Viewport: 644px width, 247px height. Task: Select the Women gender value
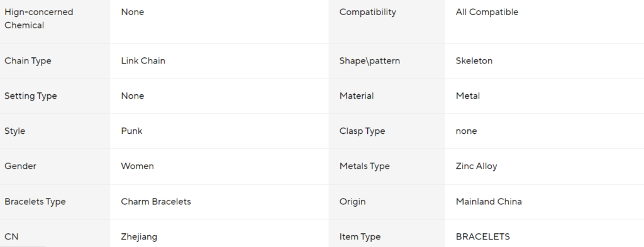point(138,166)
